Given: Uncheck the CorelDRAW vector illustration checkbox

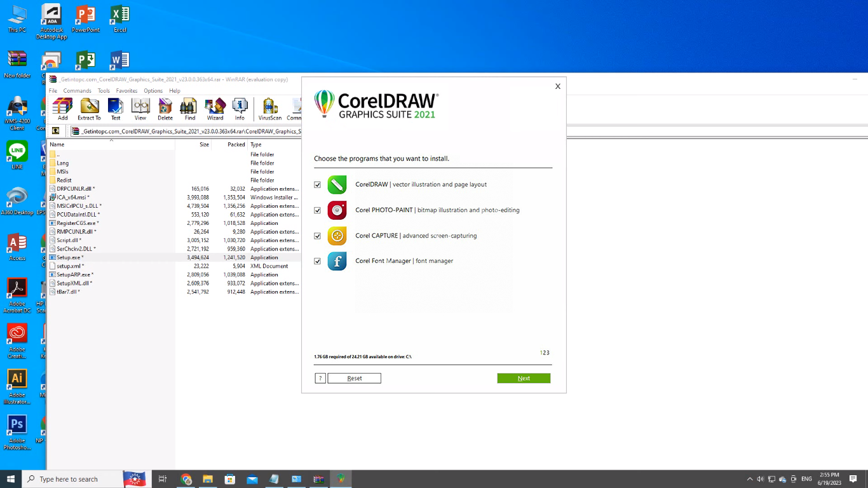Looking at the screenshot, I should [318, 185].
